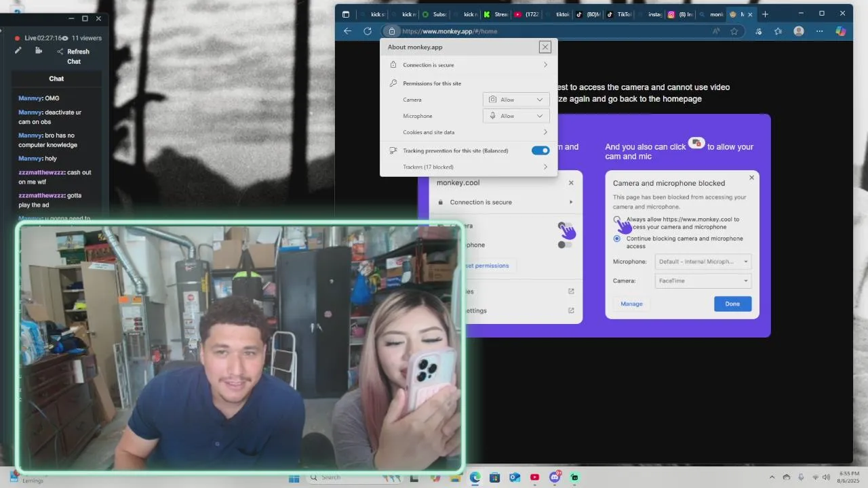868x488 pixels.
Task: Open Windows Start menu
Action: 294,478
